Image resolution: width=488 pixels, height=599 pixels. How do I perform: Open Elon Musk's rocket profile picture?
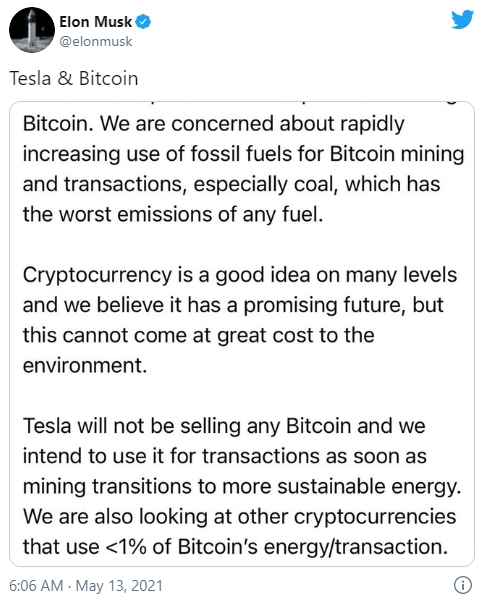coord(32,30)
